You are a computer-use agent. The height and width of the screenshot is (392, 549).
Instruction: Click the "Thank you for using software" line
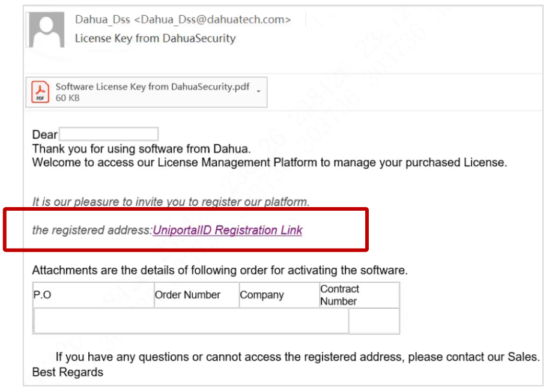point(141,148)
